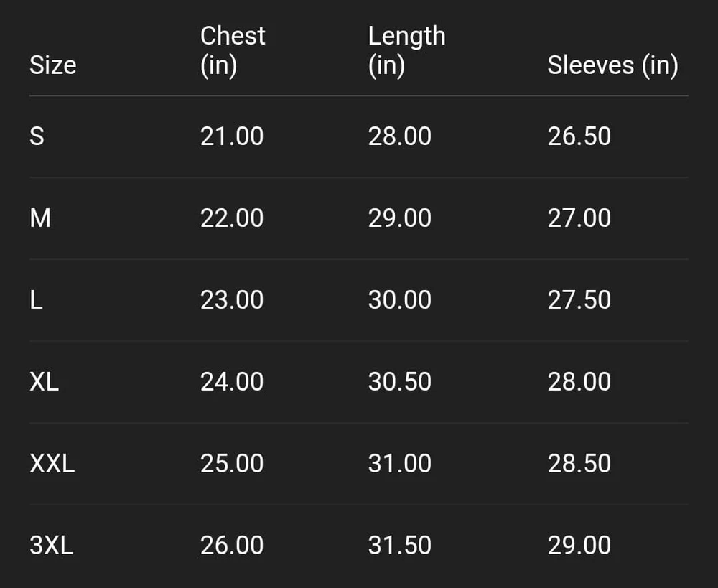Click the sleeves value 26.50 for size S
Screen dimensions: 718x588
click(x=579, y=136)
